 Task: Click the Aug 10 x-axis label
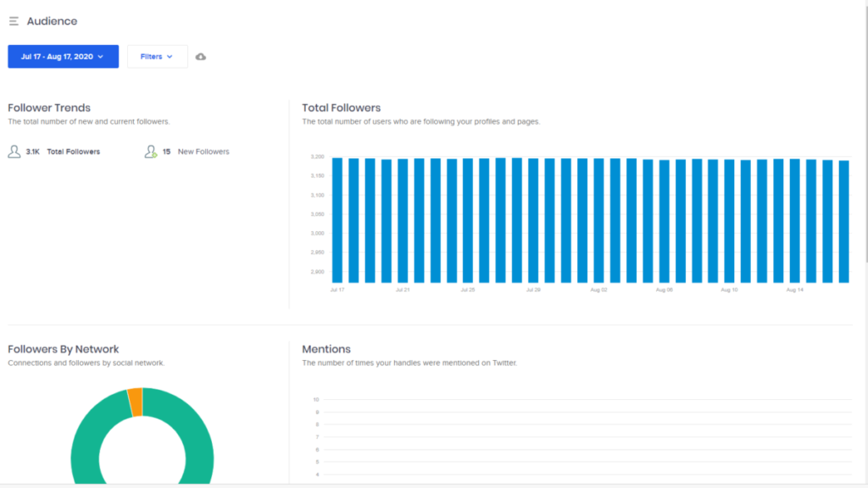click(x=729, y=290)
